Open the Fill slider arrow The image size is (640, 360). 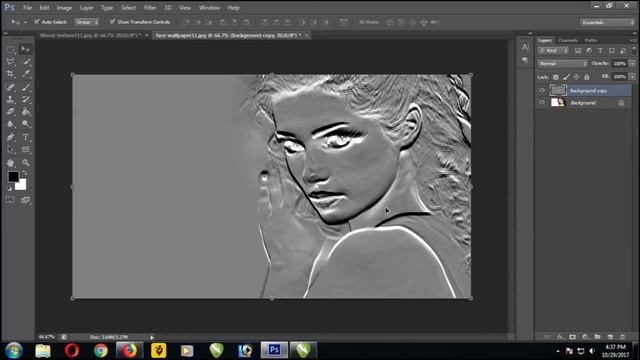tap(632, 77)
